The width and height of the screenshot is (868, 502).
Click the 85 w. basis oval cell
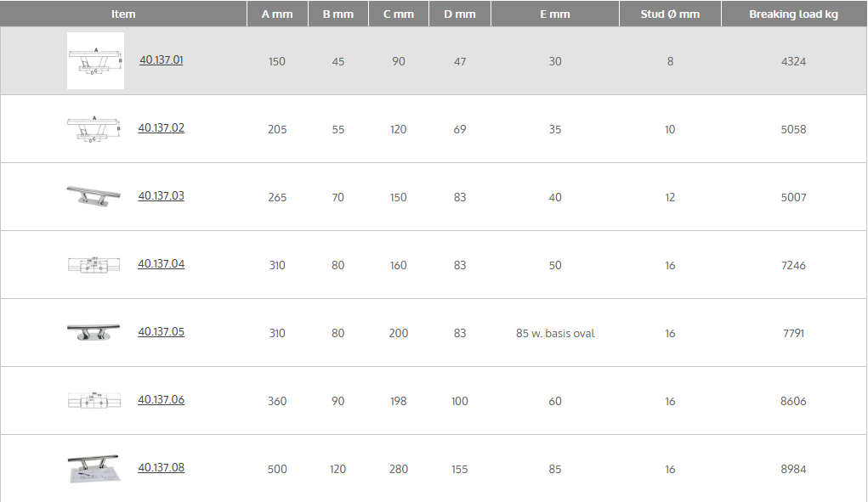point(555,333)
